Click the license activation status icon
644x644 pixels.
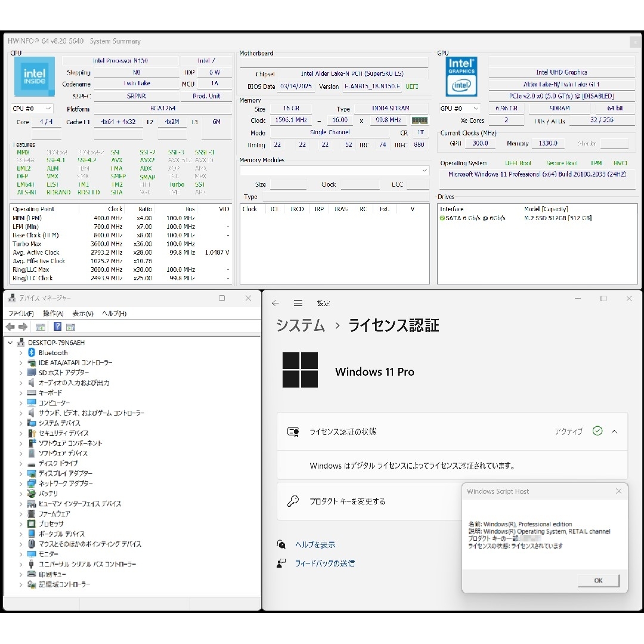pyautogui.click(x=293, y=432)
